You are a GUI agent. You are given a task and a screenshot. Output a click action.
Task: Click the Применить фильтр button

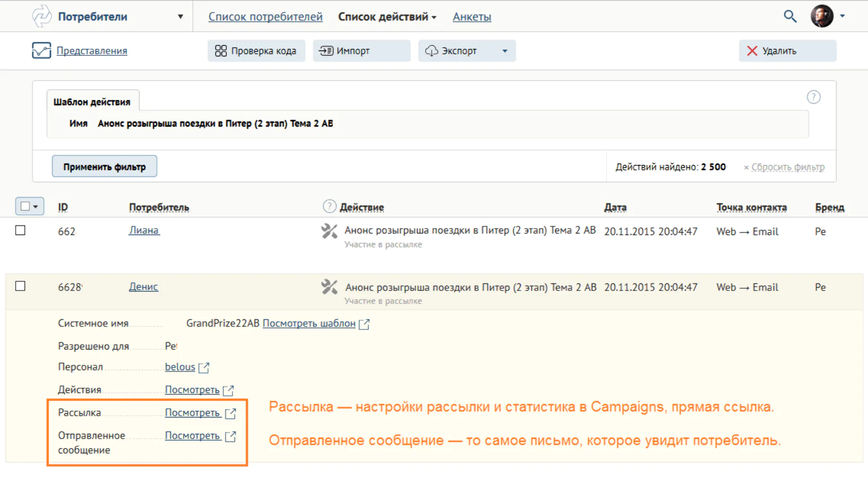pyautogui.click(x=104, y=167)
